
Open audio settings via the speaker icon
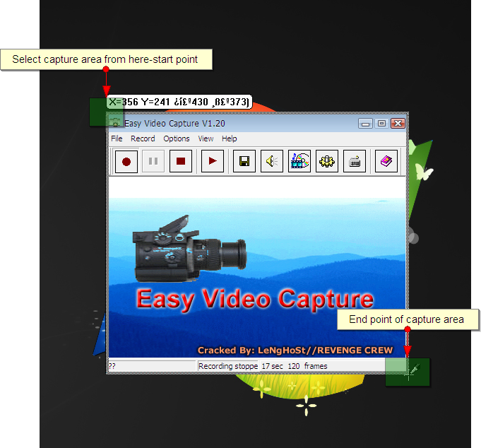point(272,161)
